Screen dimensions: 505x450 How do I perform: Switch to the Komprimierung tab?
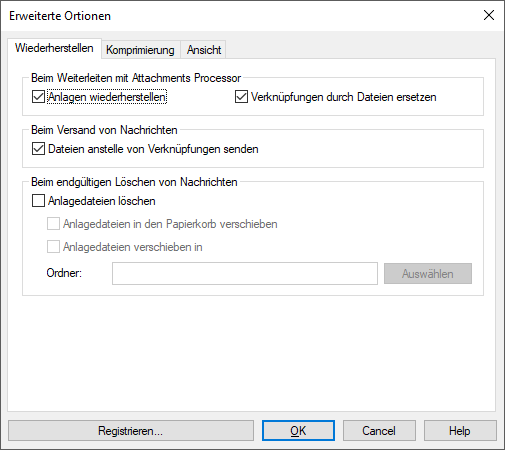[x=140, y=50]
